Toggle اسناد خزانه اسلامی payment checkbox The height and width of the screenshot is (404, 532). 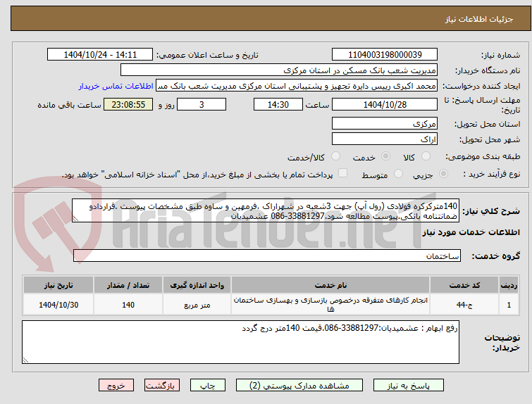tap(343, 173)
